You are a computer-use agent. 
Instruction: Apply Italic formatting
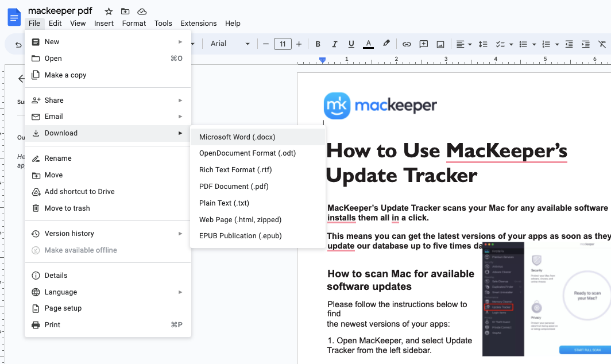pos(334,44)
